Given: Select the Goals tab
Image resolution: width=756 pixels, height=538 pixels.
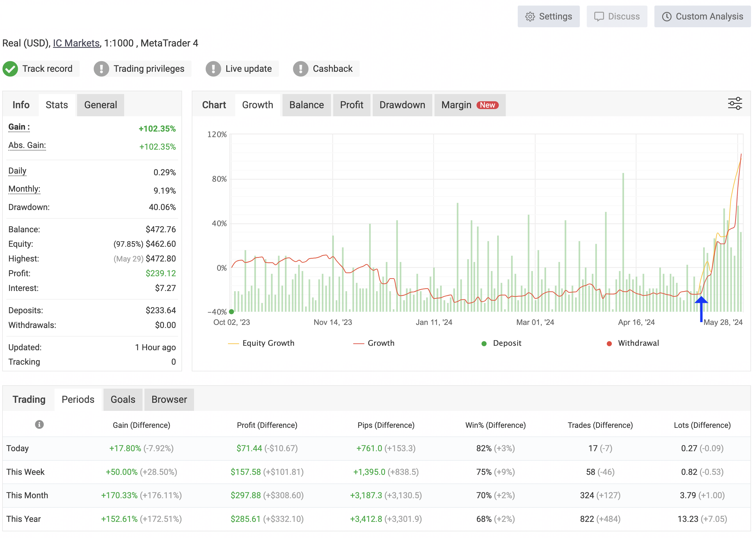Looking at the screenshot, I should tap(123, 399).
